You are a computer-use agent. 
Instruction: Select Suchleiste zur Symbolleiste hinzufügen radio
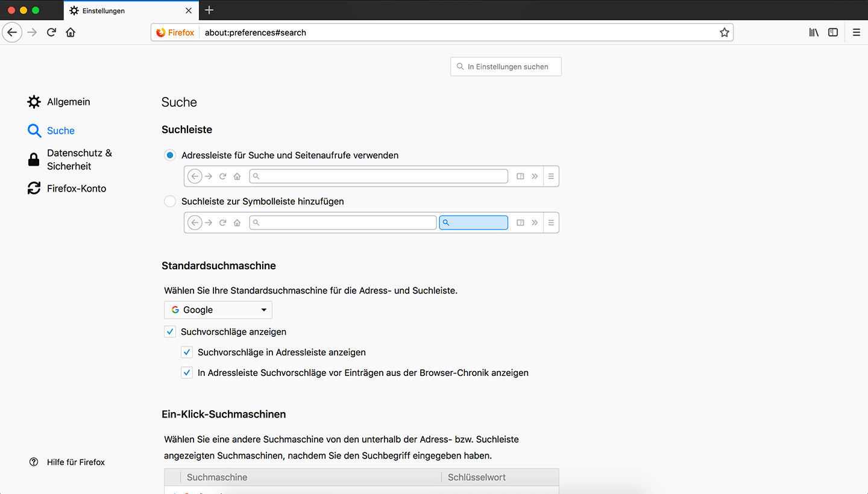click(170, 201)
